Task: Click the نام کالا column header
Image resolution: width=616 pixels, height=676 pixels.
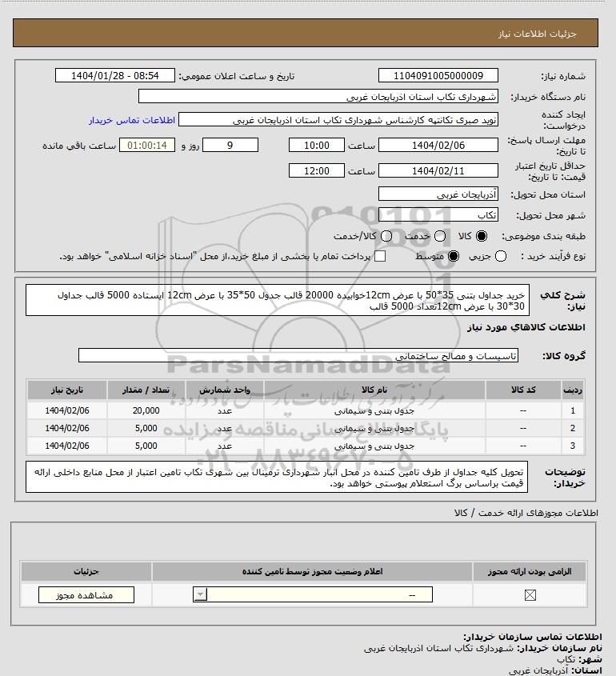Action: click(374, 390)
